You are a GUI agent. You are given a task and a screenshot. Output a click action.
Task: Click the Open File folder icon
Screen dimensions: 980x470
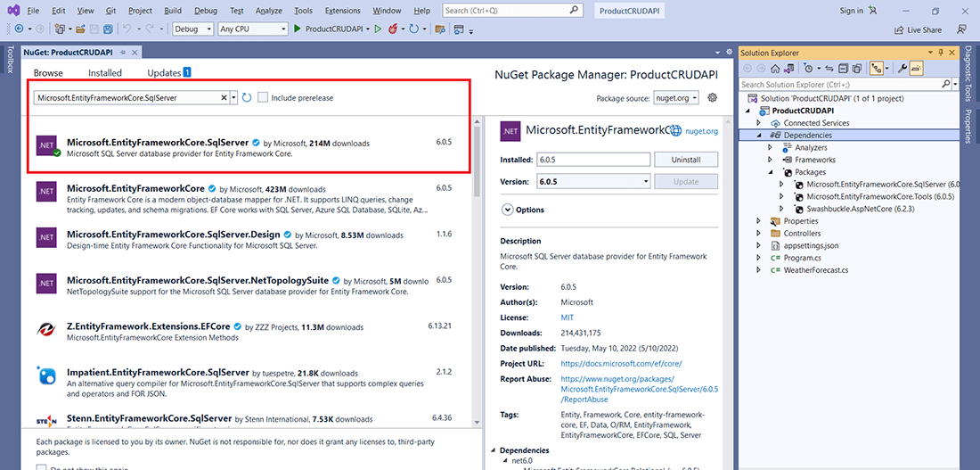80,29
